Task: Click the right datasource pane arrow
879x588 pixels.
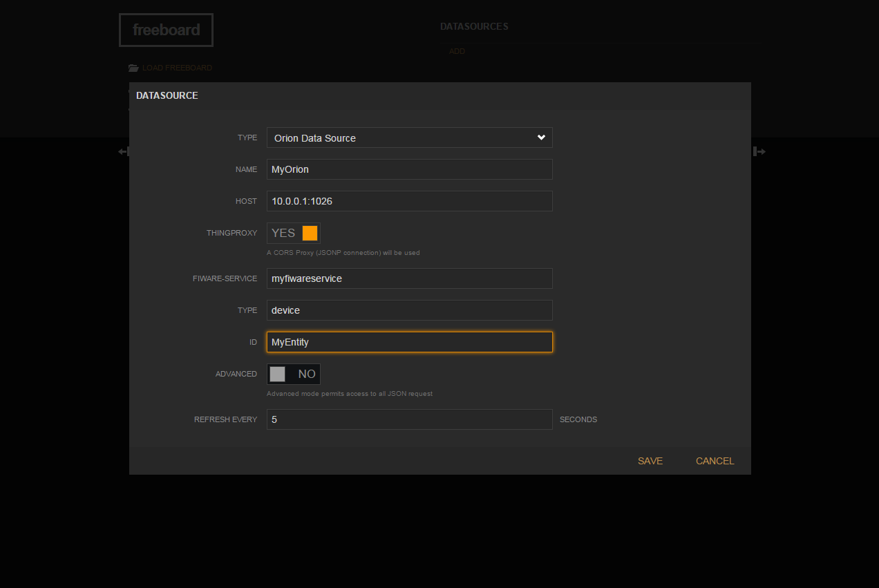Action: (x=759, y=151)
